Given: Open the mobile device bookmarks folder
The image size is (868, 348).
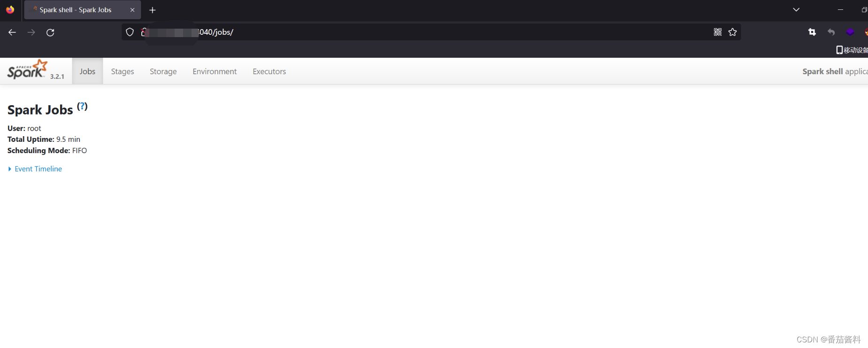Looking at the screenshot, I should (852, 50).
